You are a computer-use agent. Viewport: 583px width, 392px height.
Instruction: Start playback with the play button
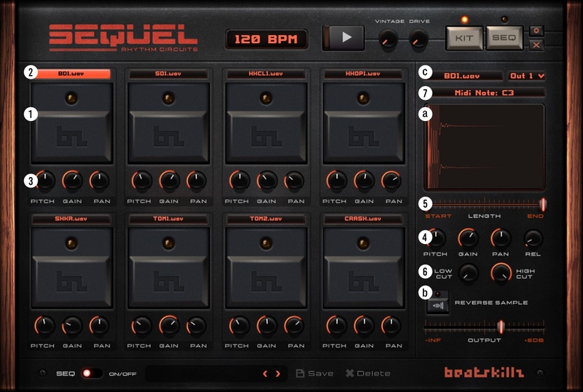coord(343,38)
